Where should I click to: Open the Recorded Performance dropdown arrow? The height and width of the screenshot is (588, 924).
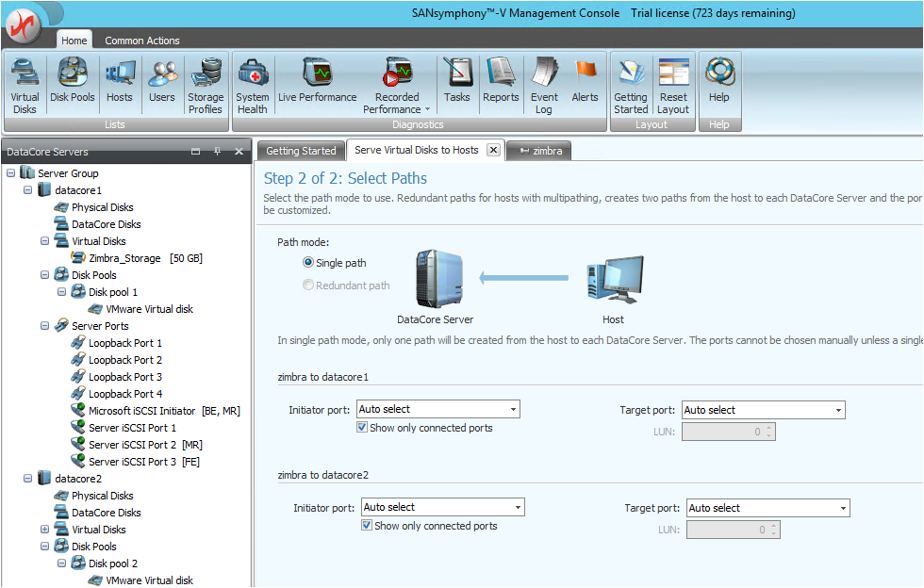(427, 109)
